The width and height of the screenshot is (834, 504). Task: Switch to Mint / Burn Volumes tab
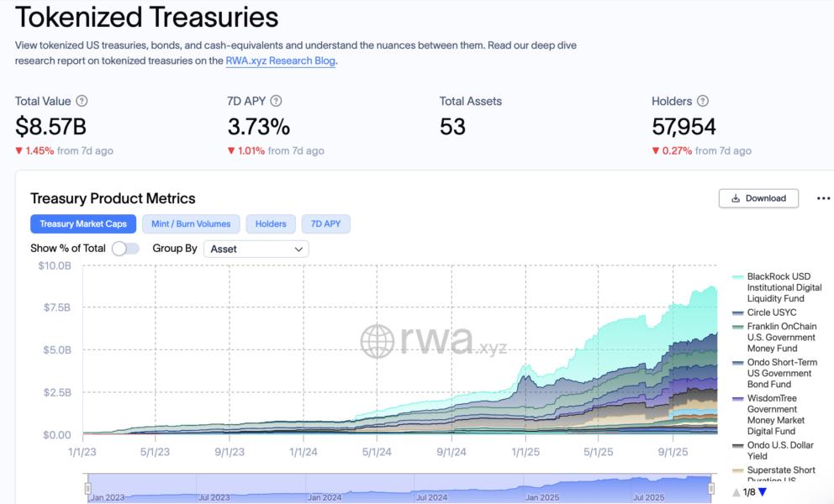[x=191, y=223]
